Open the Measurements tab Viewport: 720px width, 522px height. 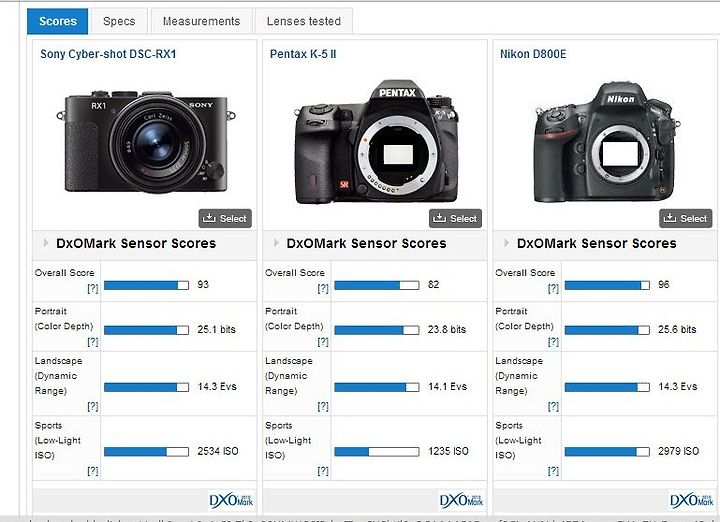click(202, 21)
